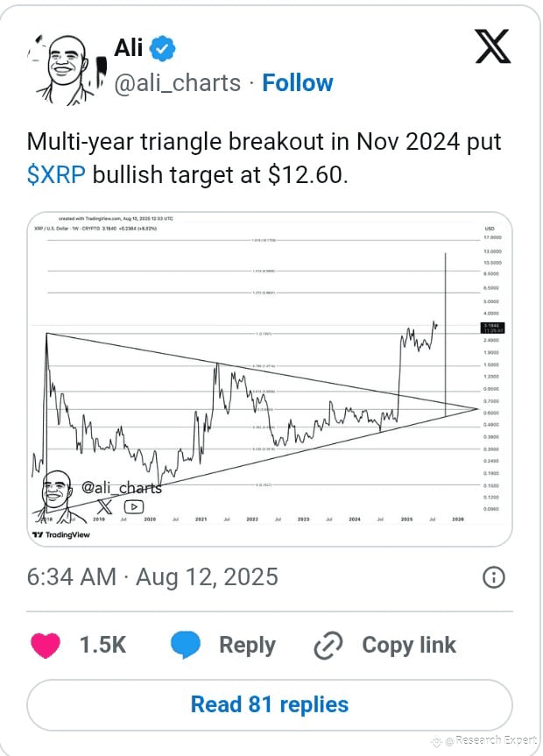Image resolution: width=543 pixels, height=756 pixels.
Task: Click the chain link copy icon
Action: 328,645
